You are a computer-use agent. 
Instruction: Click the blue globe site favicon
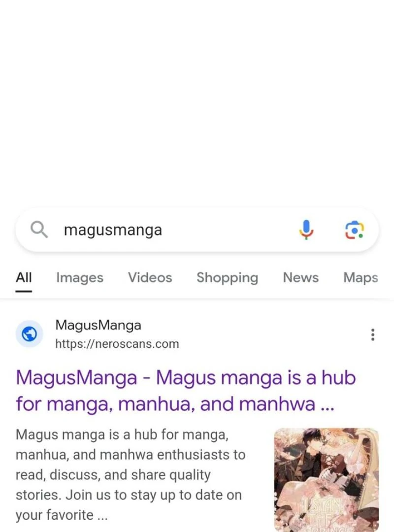click(30, 334)
